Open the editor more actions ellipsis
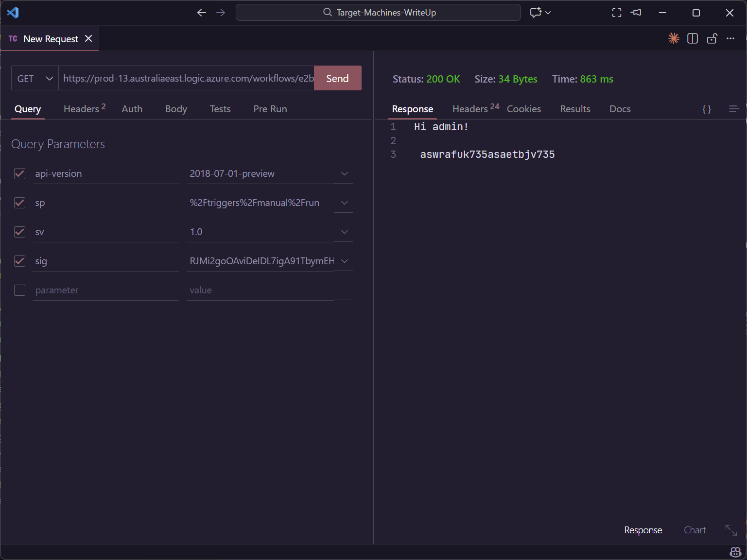The image size is (747, 560). (730, 39)
